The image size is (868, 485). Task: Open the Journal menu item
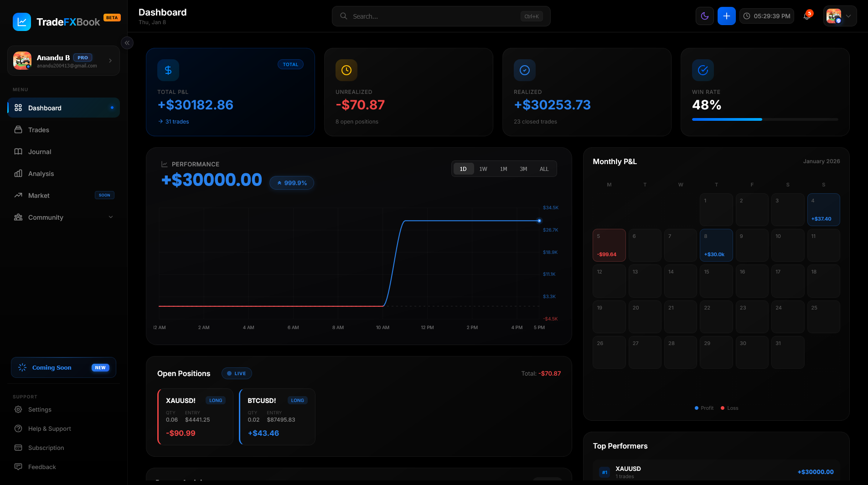coord(40,152)
